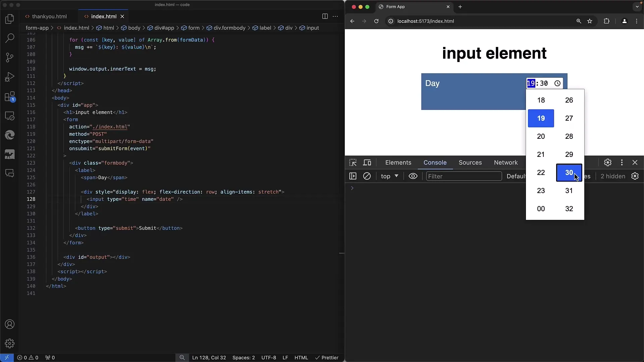Image resolution: width=644 pixels, height=362 pixels.
Task: Click the close DevTools panel icon
Action: tap(635, 163)
